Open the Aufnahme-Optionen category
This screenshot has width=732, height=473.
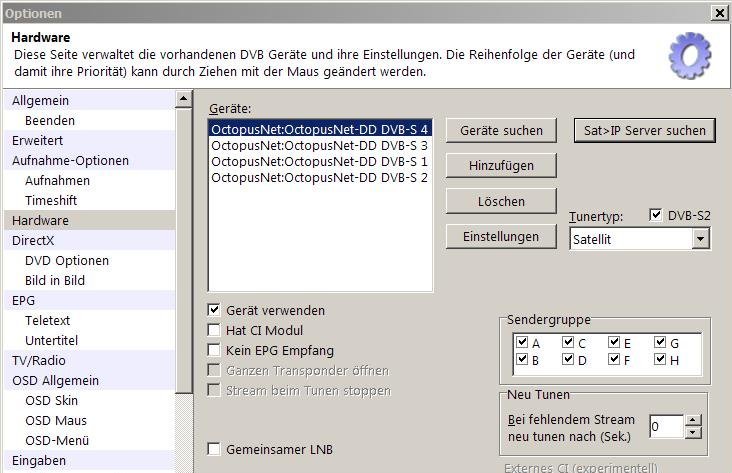click(x=70, y=161)
